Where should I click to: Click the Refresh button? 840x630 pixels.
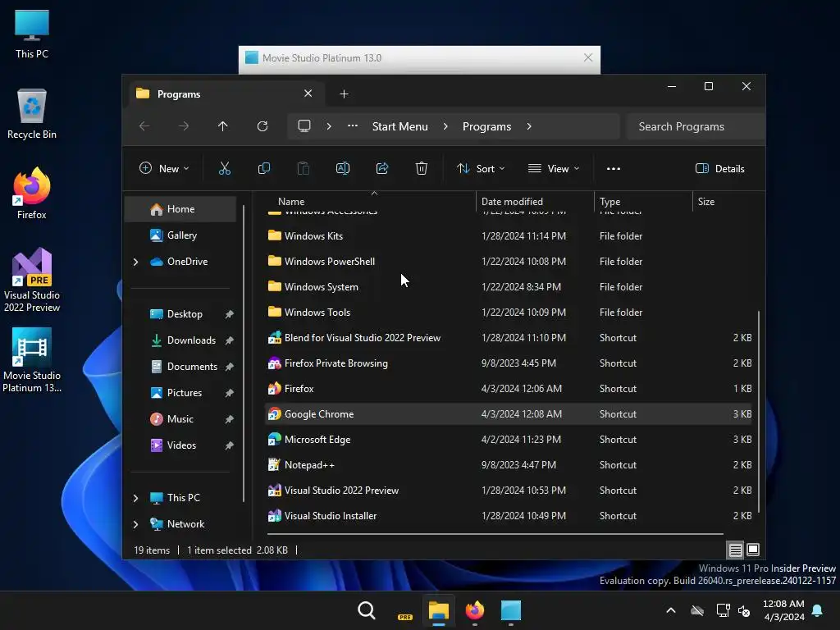click(262, 126)
